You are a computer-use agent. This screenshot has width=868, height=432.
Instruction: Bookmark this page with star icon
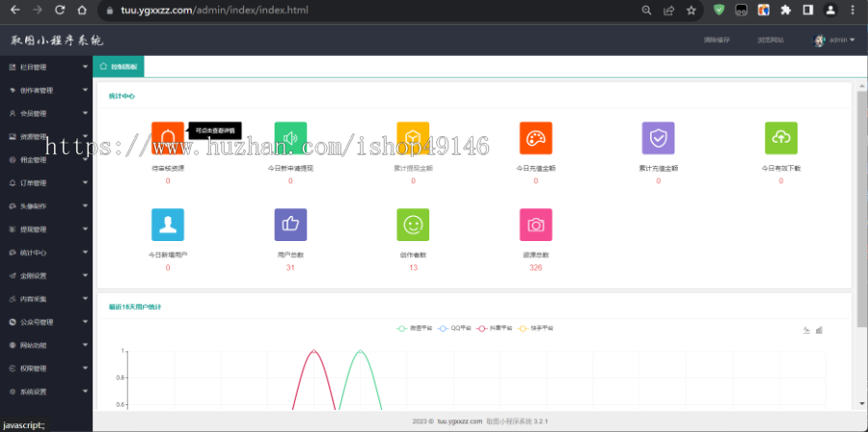point(691,10)
